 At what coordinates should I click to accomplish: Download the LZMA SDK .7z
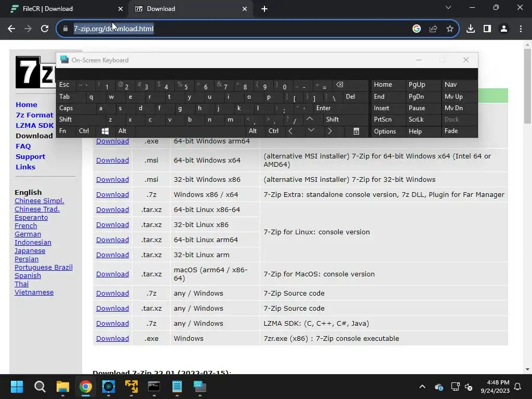112,323
